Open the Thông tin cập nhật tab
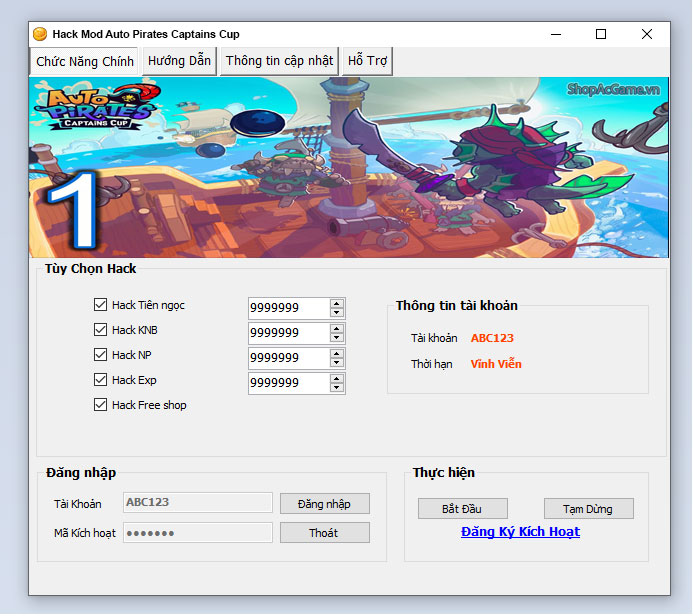 point(279,61)
